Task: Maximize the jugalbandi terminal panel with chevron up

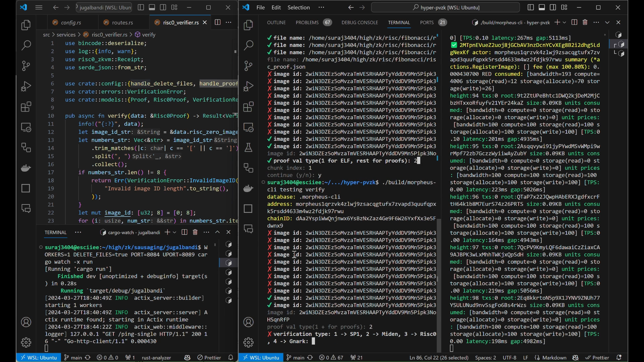Action: coord(217,232)
